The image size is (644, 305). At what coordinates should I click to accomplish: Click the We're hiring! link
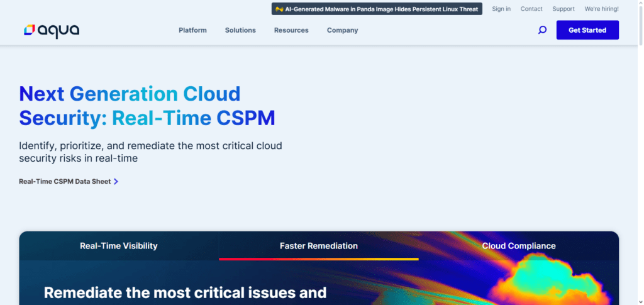point(602,9)
